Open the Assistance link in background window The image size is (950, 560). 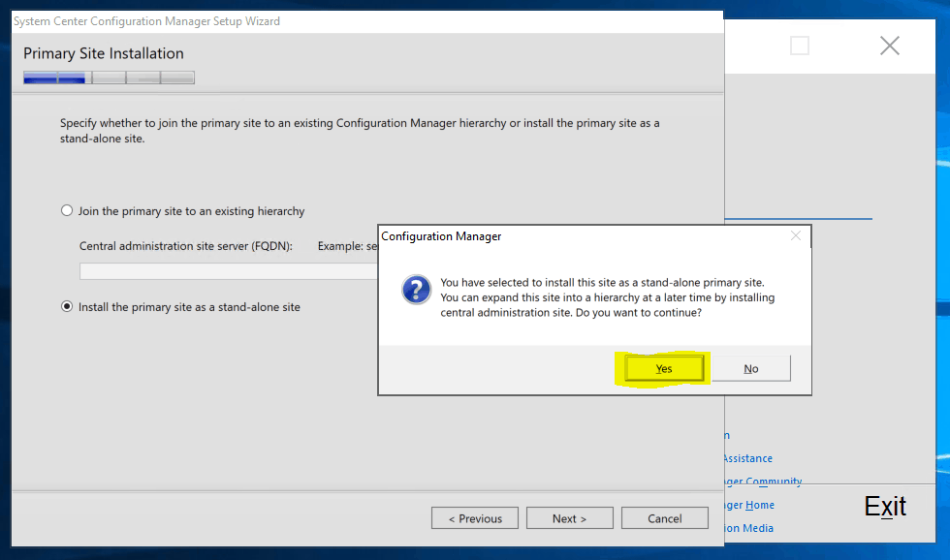pyautogui.click(x=747, y=458)
